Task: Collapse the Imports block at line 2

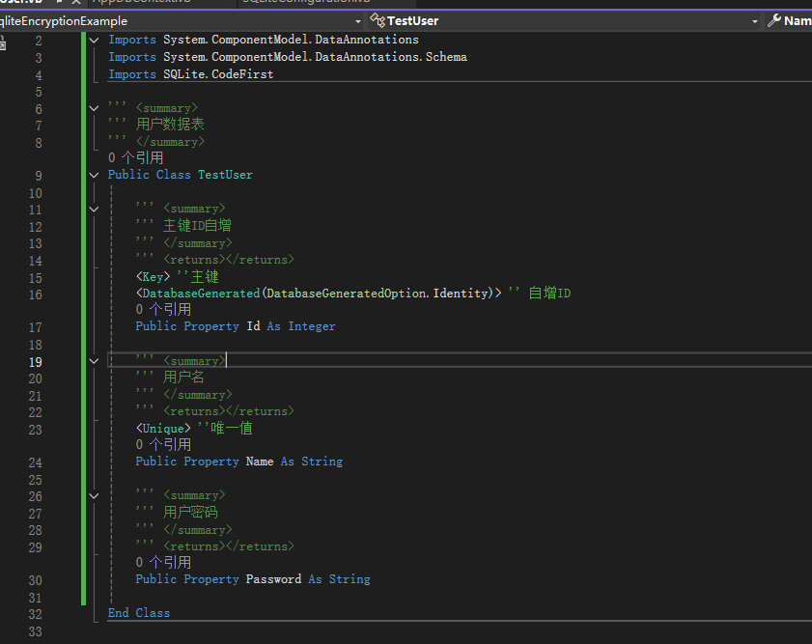Action: click(94, 41)
